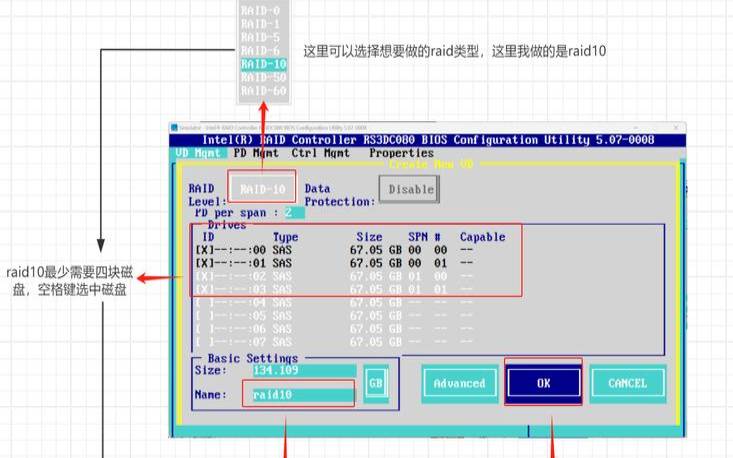Check the box for drive 06

[204, 329]
